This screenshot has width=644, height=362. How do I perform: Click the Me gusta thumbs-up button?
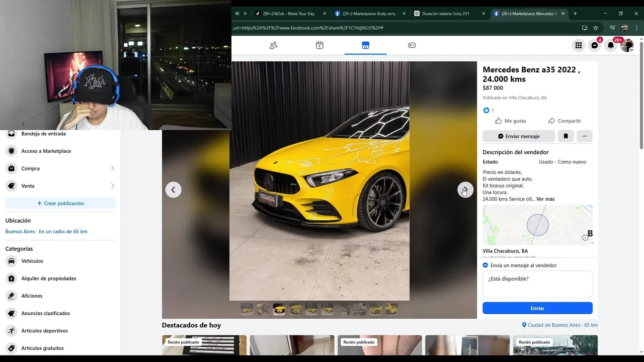(510, 121)
